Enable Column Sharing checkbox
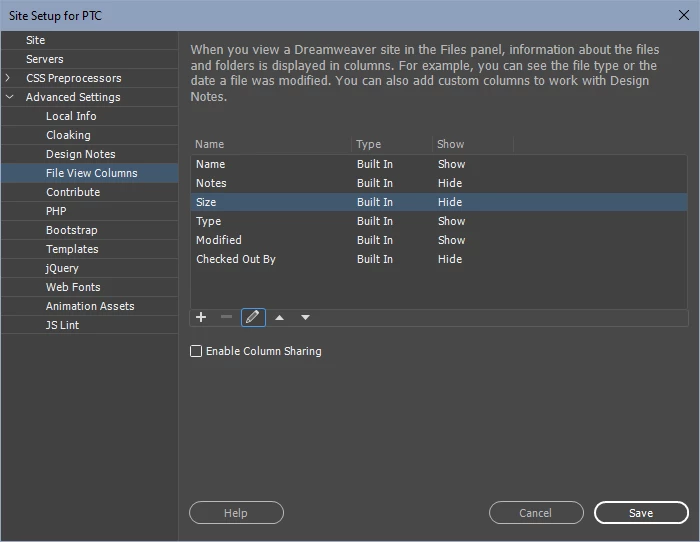The width and height of the screenshot is (700, 542). (196, 351)
